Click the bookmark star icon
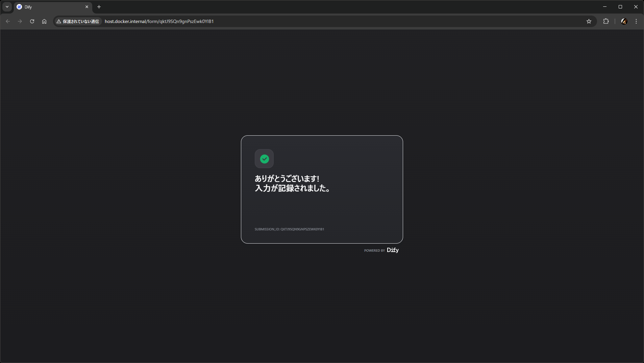Screen dimensions: 644x363 click(589, 21)
